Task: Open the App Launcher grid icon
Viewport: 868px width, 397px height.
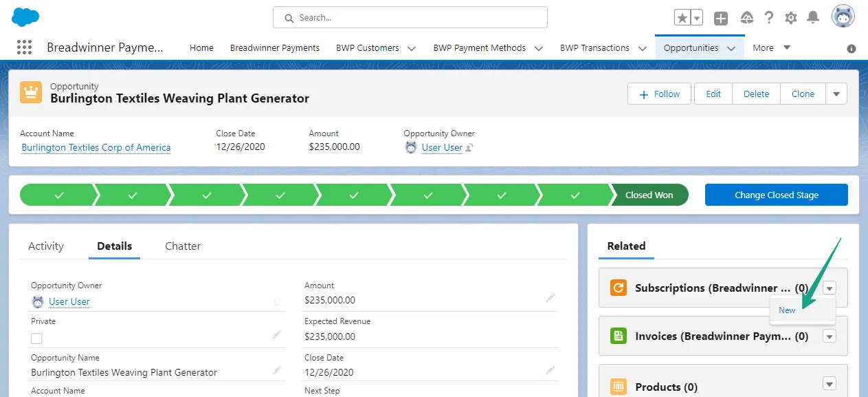Action: pyautogui.click(x=24, y=47)
